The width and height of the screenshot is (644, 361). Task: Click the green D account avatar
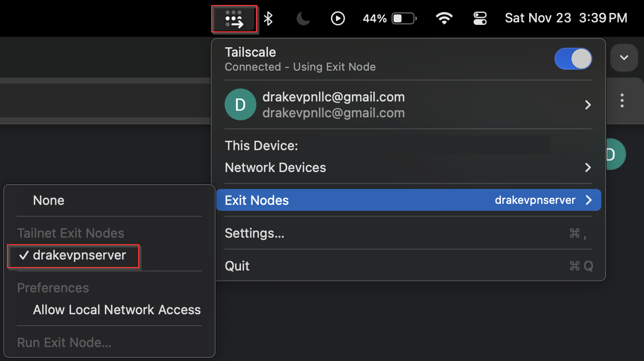point(241,105)
